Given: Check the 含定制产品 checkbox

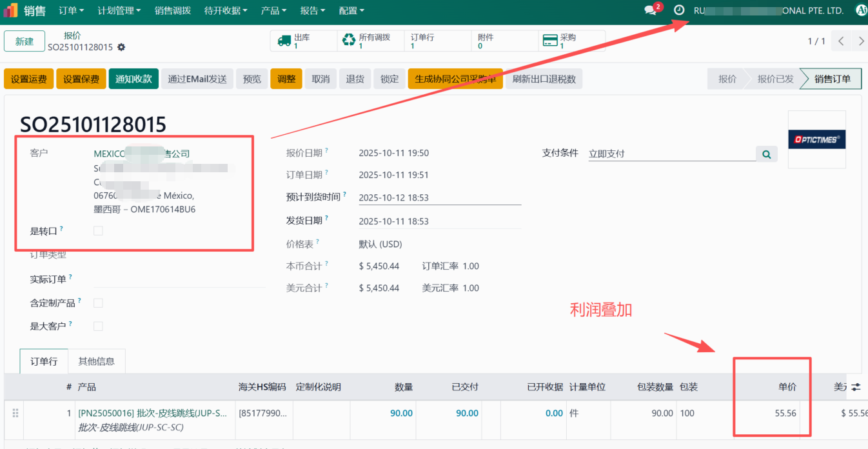Looking at the screenshot, I should coord(97,302).
